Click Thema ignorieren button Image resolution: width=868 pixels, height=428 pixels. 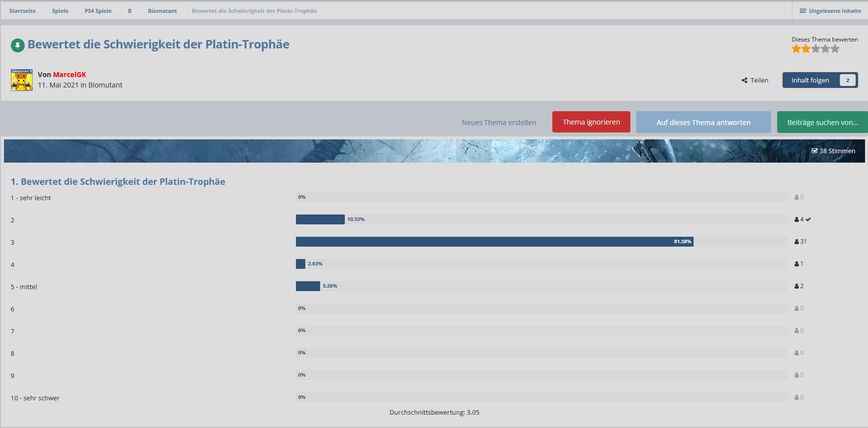pos(591,122)
